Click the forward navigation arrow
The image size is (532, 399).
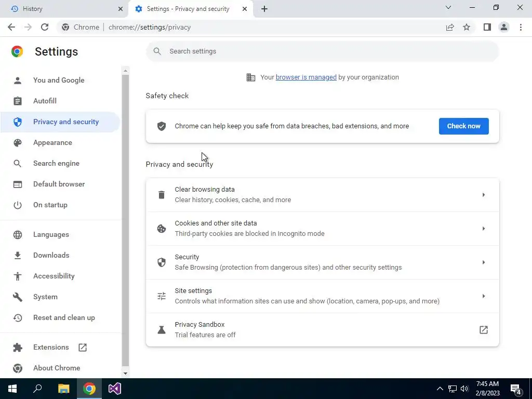click(x=28, y=27)
